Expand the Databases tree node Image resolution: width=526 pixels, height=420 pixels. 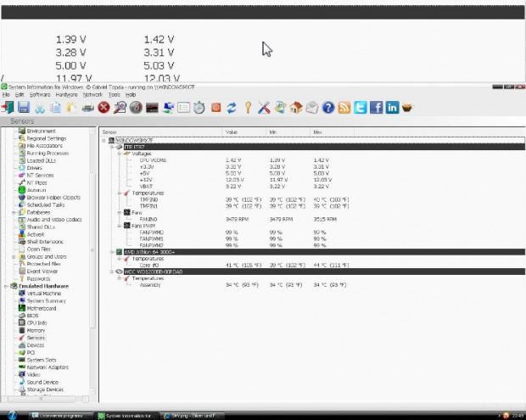(14, 212)
